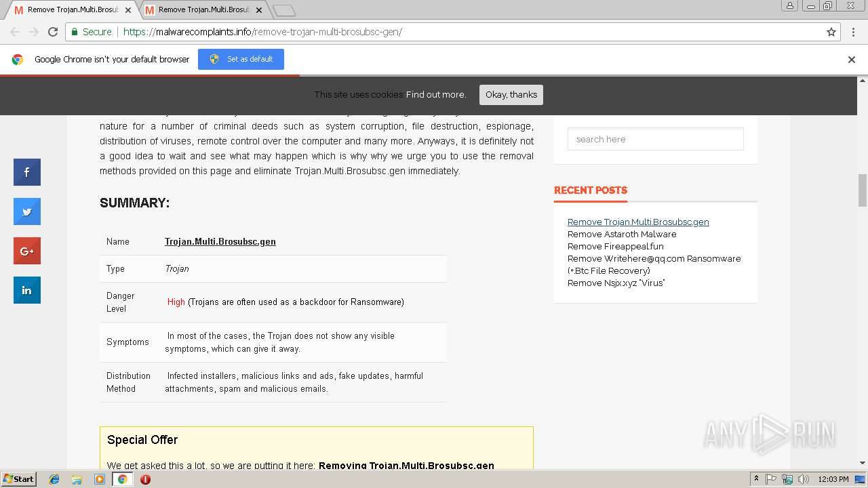Close the second Remove Trojan tab
The width and height of the screenshot is (868, 488).
259,10
